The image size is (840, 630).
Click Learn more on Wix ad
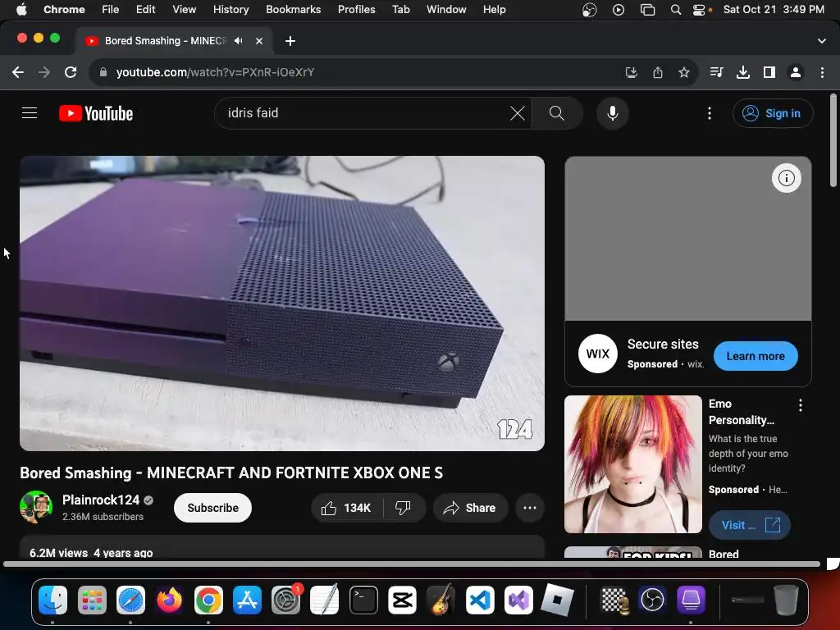click(756, 356)
